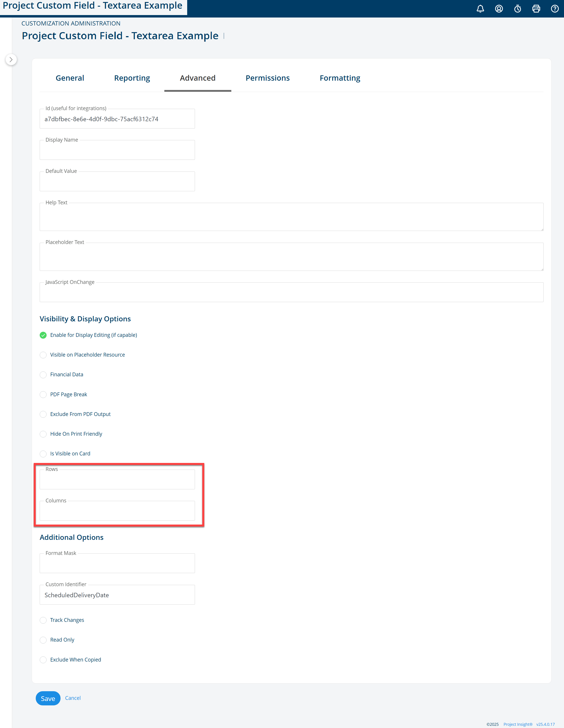The image size is (564, 728).
Task: Open the user profile icon
Action: 499,9
